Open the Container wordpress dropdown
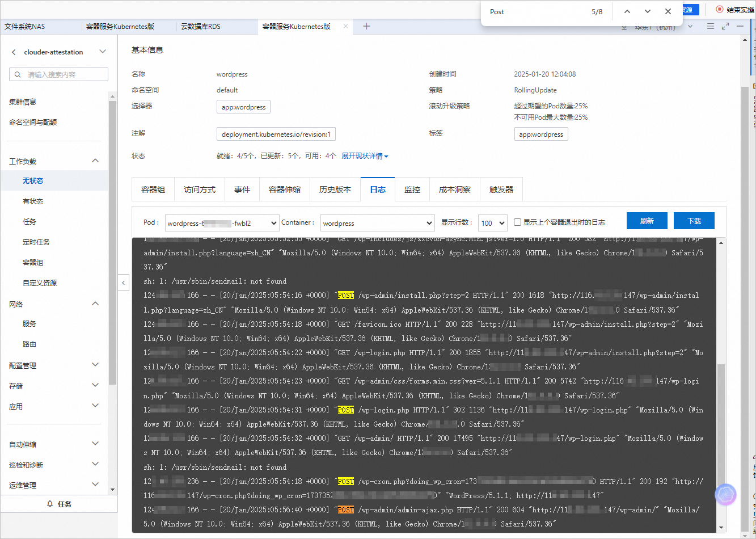 (377, 223)
